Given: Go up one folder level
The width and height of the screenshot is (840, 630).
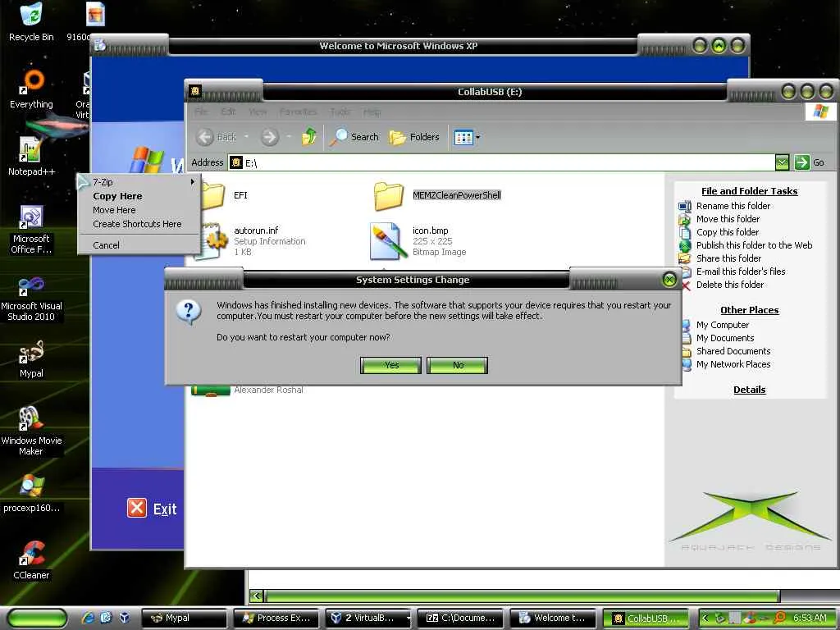Looking at the screenshot, I should pos(309,137).
